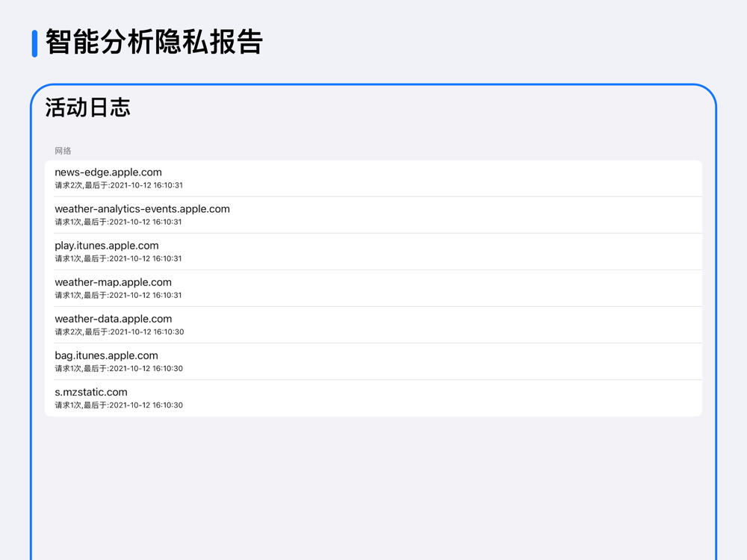Screen dimensions: 747x560
Task: Click the 智能分析隐私报告 title
Action: click(x=154, y=42)
